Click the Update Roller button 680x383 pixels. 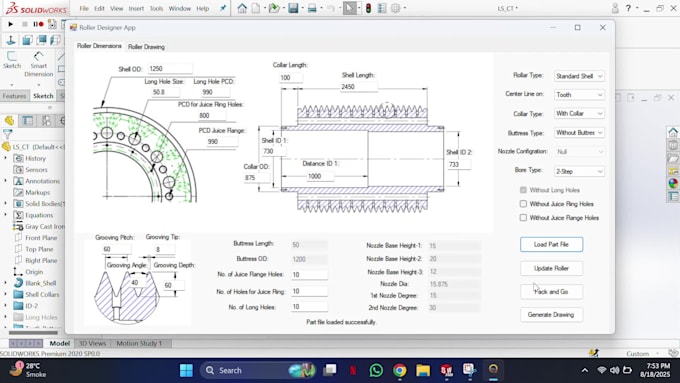tap(551, 268)
